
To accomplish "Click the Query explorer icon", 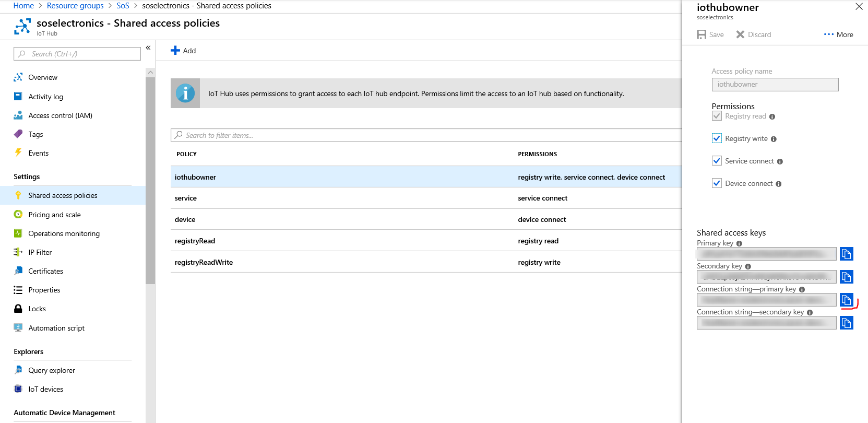I will click(x=18, y=370).
